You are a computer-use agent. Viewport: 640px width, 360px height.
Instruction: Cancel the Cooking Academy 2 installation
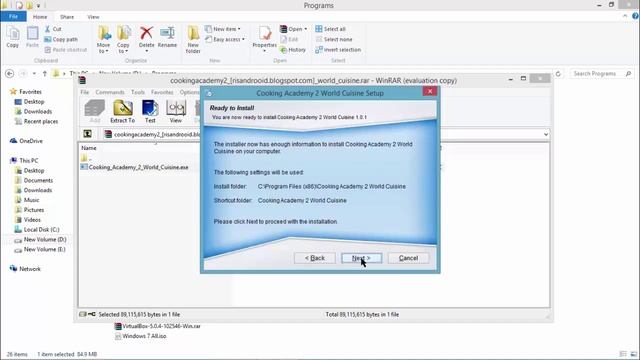pos(408,258)
